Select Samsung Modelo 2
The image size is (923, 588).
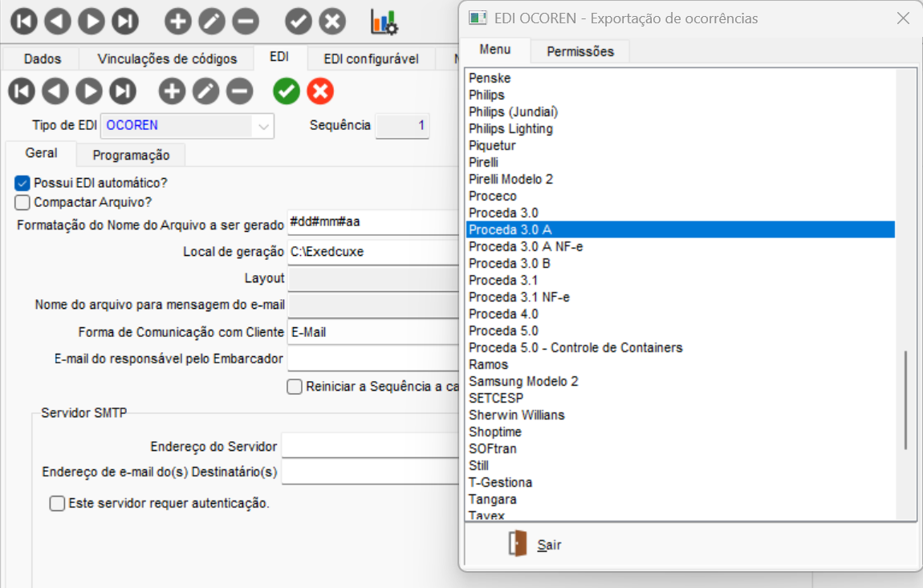681,381
